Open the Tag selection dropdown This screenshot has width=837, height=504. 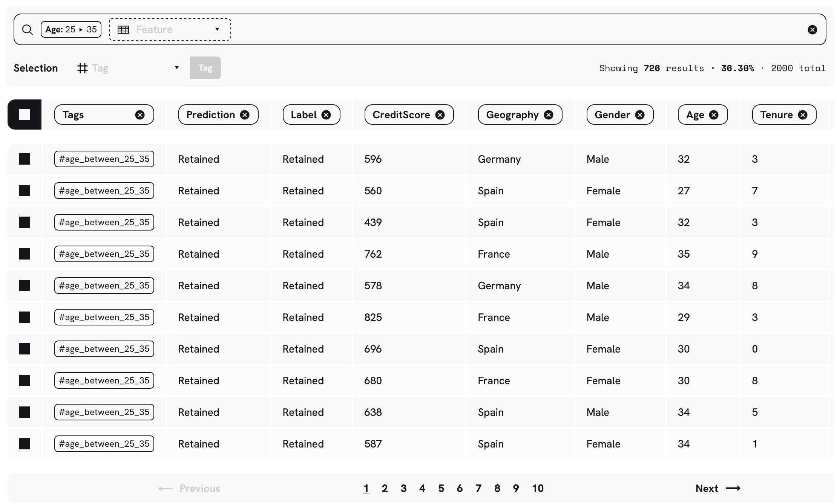coord(128,68)
